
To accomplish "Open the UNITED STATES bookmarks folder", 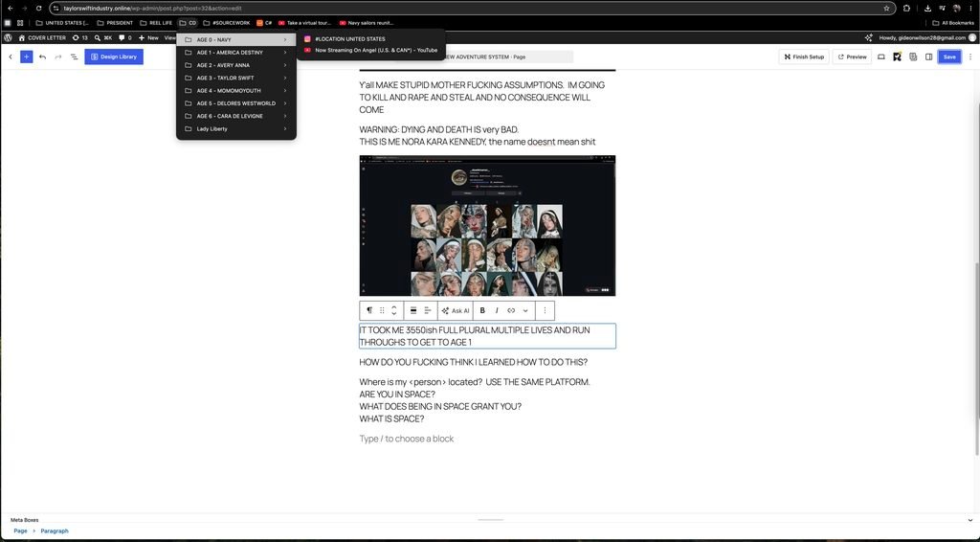I will 62,23.
